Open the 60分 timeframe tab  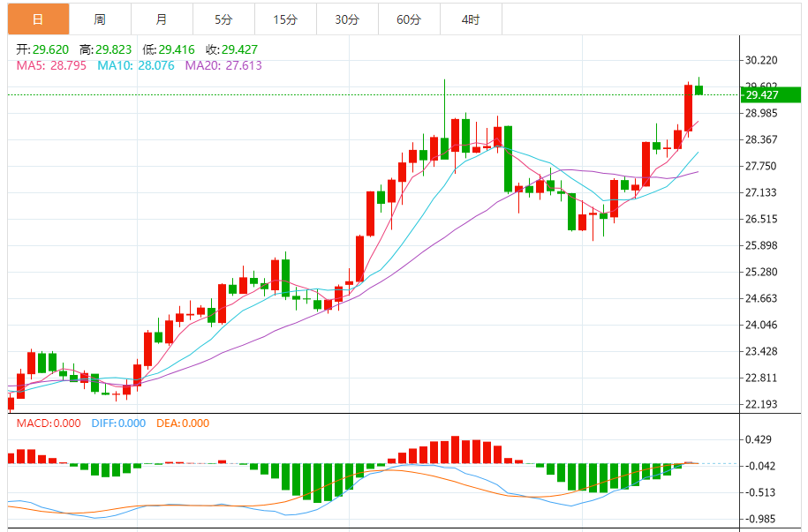[409, 19]
